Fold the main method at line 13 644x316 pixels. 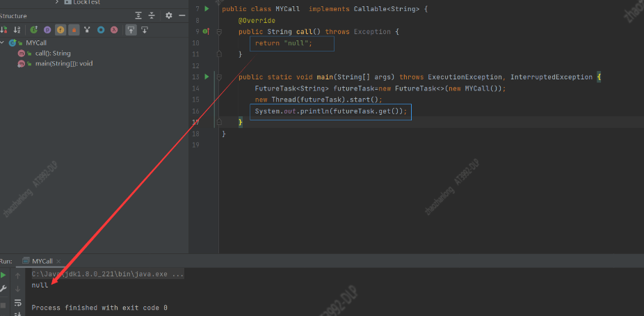(x=219, y=77)
